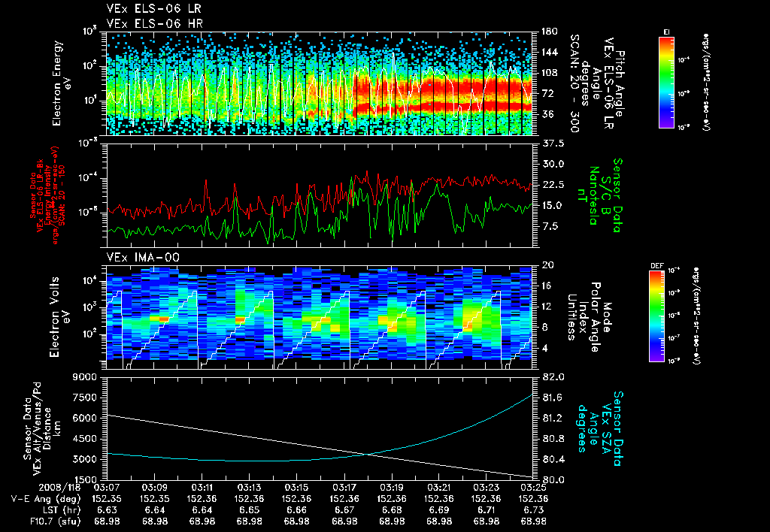Click the 80.4 SZA degrees tick label
The height and width of the screenshot is (532, 770).
click(x=553, y=459)
